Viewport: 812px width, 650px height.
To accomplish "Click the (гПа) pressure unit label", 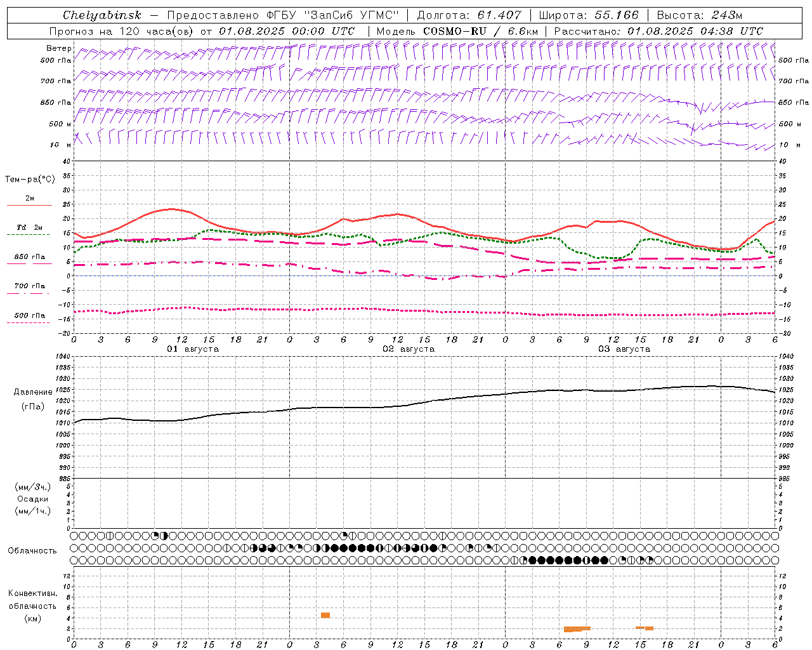I will [x=33, y=406].
